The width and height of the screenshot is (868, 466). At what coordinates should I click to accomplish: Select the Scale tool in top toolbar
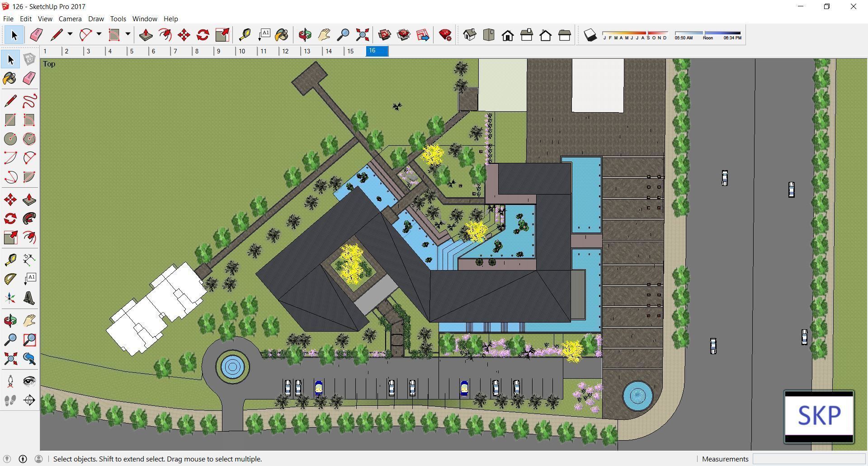[222, 35]
